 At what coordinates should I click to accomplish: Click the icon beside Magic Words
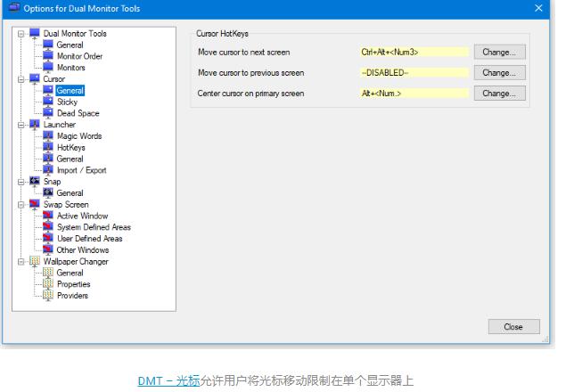[48, 136]
